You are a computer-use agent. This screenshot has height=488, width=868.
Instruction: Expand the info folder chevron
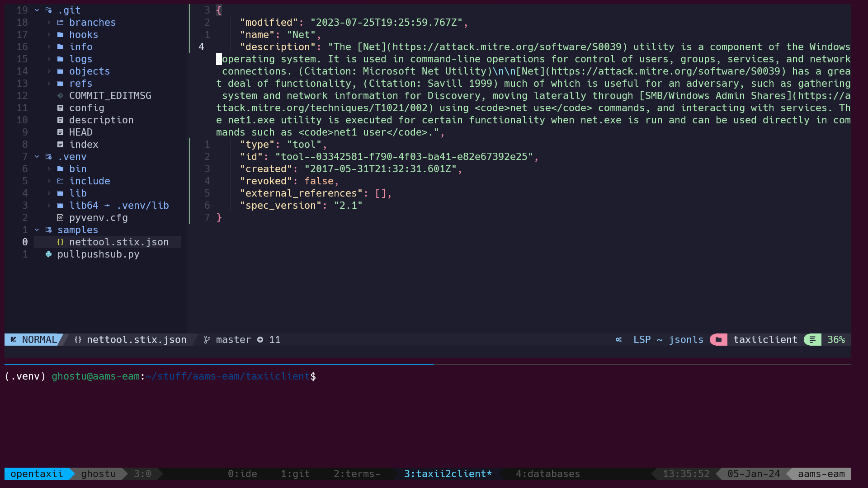pyautogui.click(x=49, y=47)
